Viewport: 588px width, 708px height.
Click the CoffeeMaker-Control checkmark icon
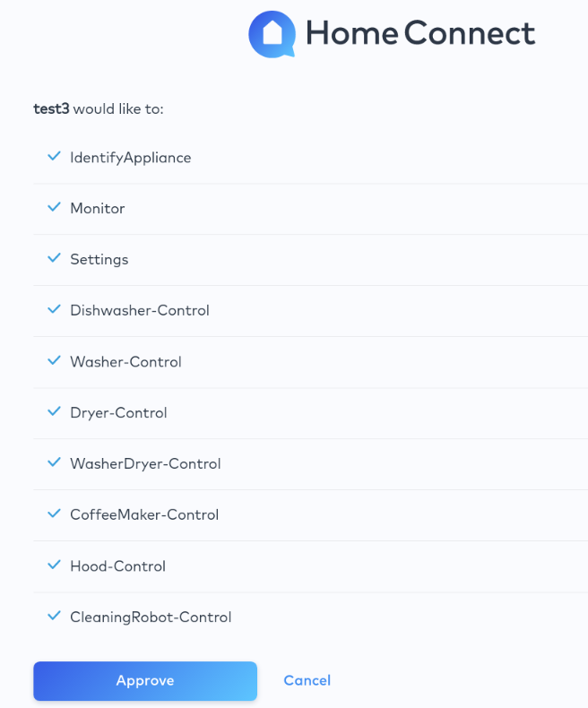pyautogui.click(x=53, y=514)
